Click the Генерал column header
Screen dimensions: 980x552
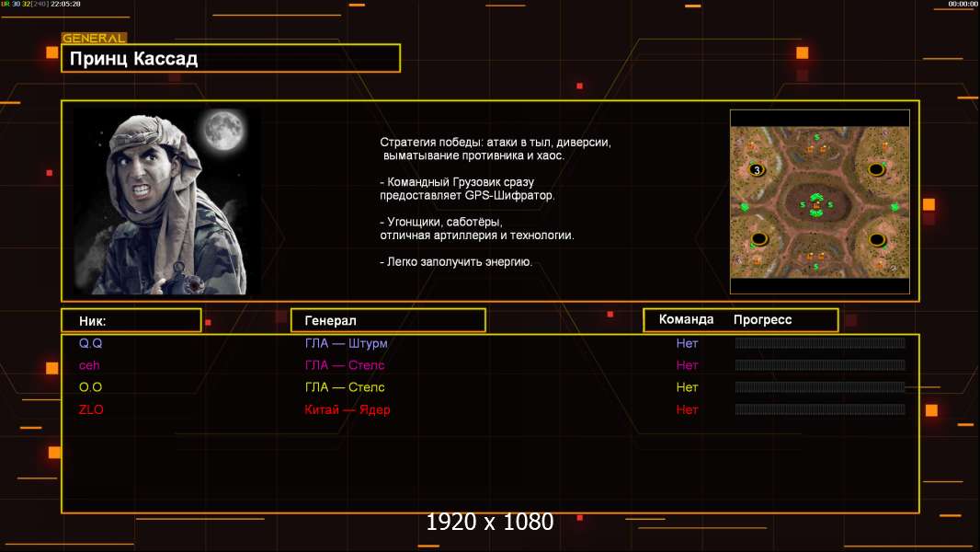click(x=388, y=320)
